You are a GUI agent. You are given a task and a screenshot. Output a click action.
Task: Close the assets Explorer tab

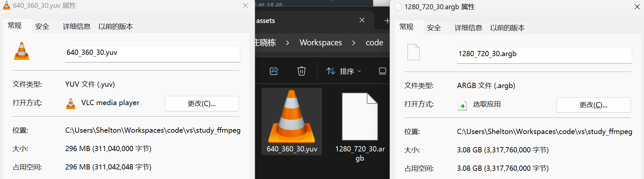click(362, 20)
